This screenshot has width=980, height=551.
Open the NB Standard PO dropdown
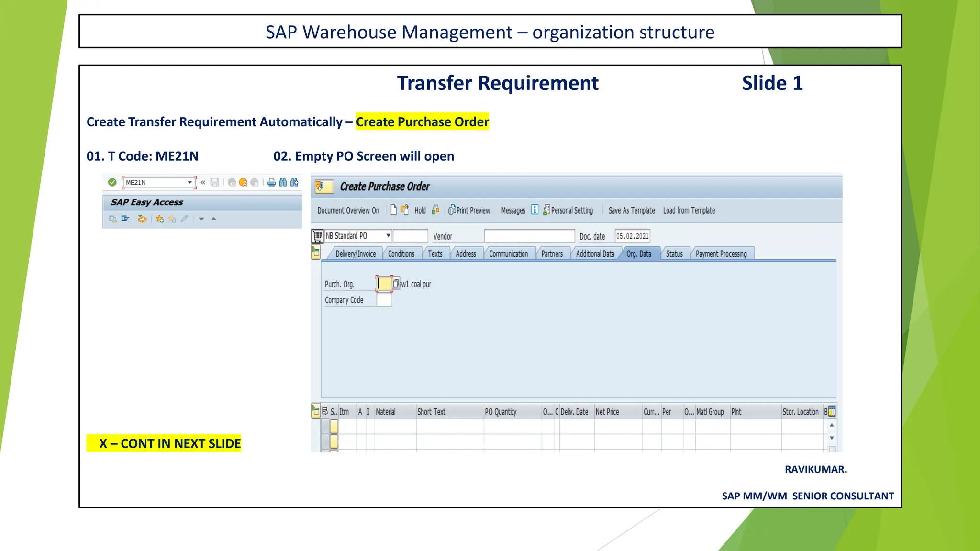coord(389,236)
